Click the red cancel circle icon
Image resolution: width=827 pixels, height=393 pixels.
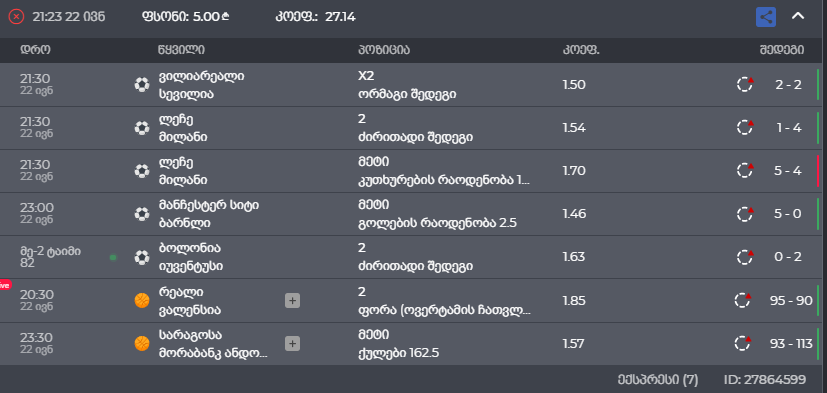[16, 17]
